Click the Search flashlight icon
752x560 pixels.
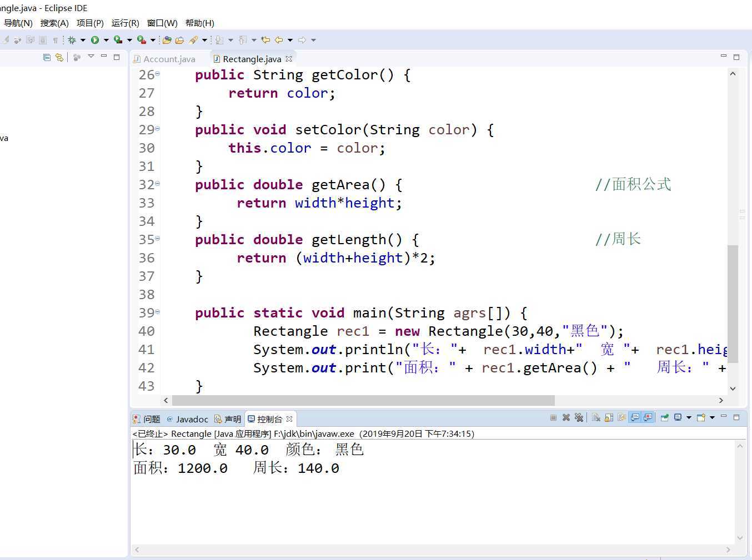(x=193, y=40)
